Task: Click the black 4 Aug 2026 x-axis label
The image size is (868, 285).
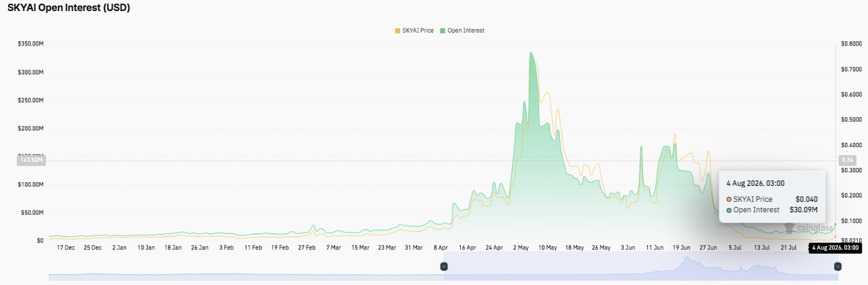Action: [x=835, y=247]
